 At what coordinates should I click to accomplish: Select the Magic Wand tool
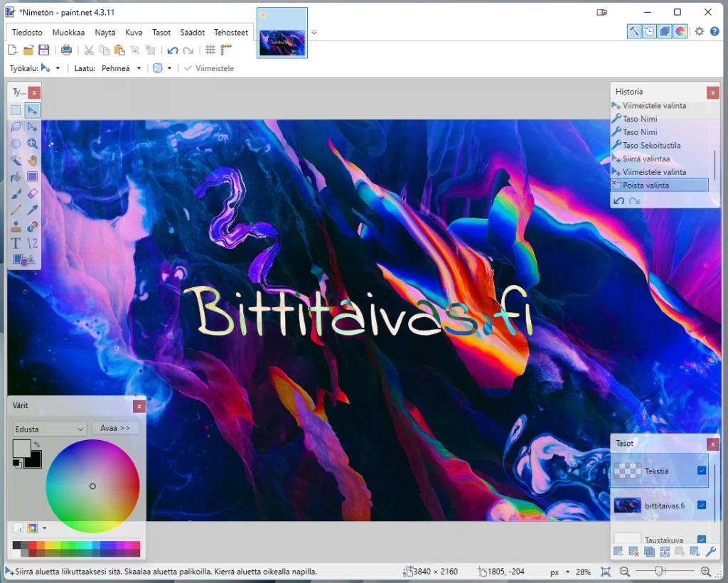pyautogui.click(x=16, y=160)
